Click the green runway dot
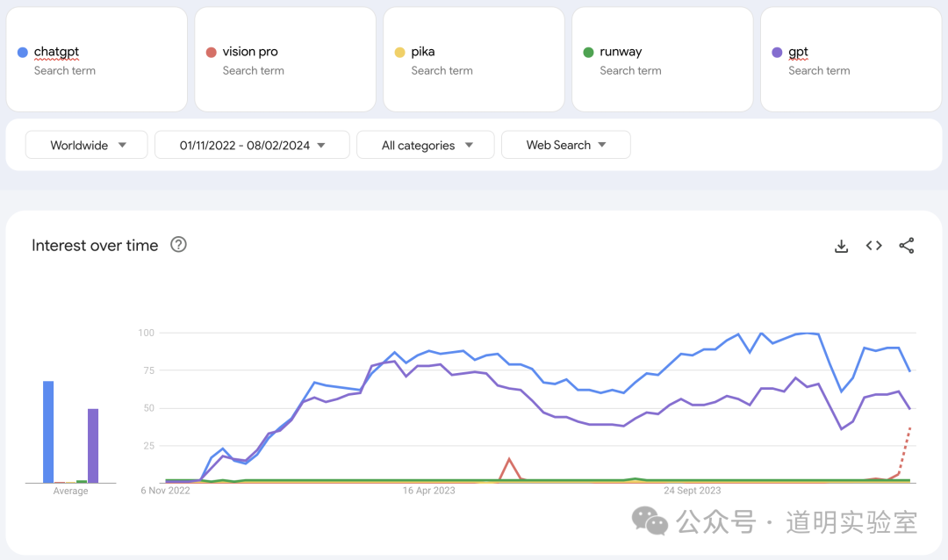The image size is (948, 560). [588, 53]
